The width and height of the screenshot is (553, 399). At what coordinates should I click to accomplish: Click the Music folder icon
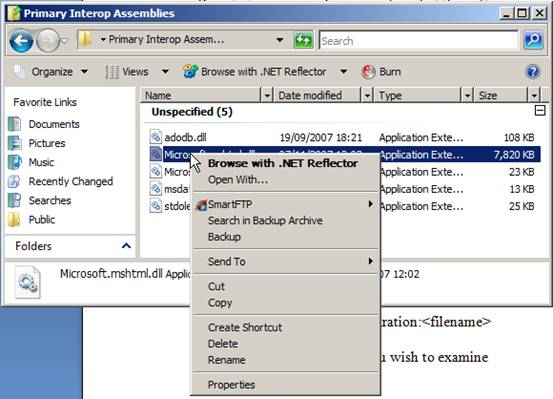tap(14, 162)
